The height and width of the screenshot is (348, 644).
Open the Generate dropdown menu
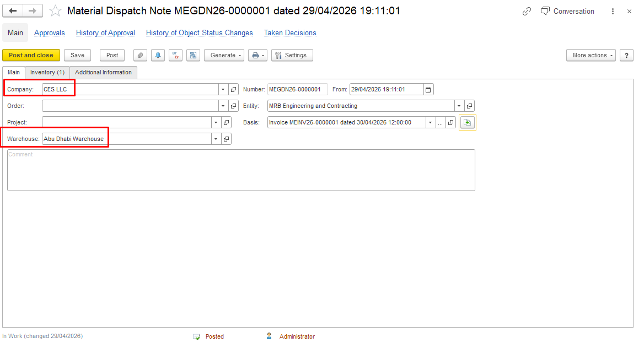[x=224, y=56]
